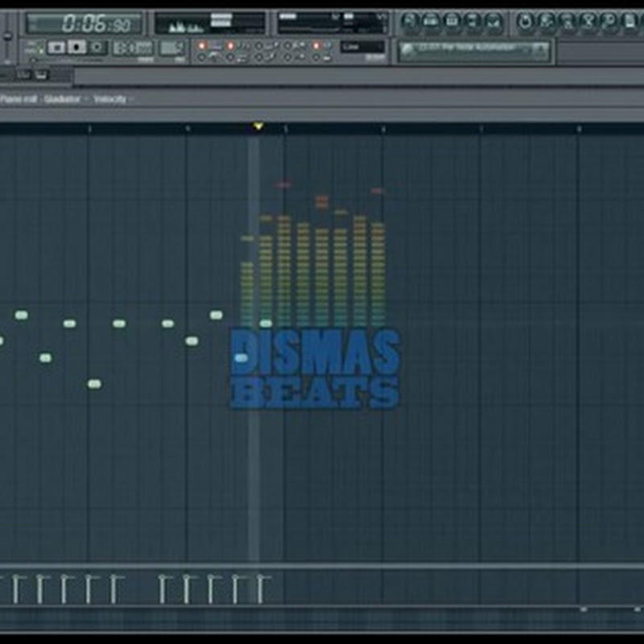Open the Velocity event dropdown
644x644 pixels.
click(x=114, y=99)
